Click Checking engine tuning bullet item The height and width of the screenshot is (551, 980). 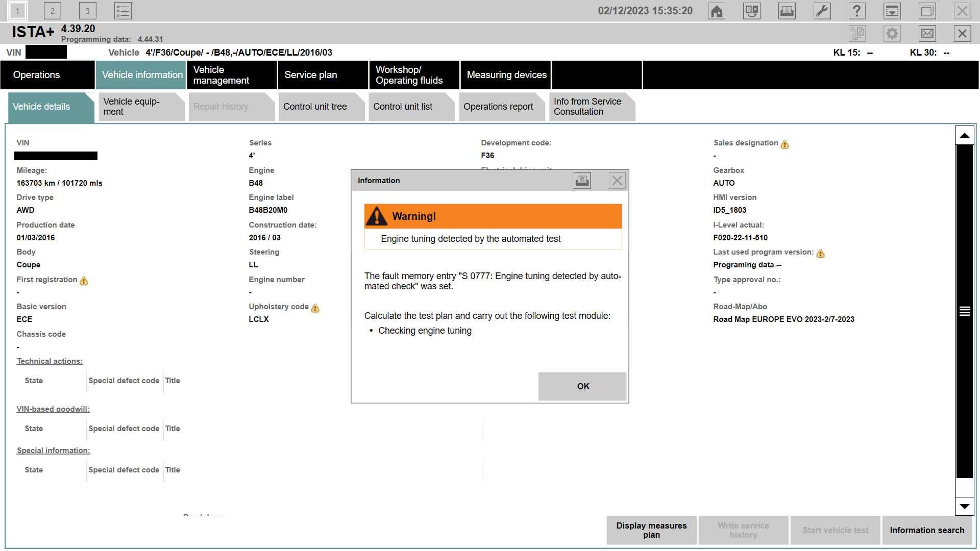(x=425, y=331)
